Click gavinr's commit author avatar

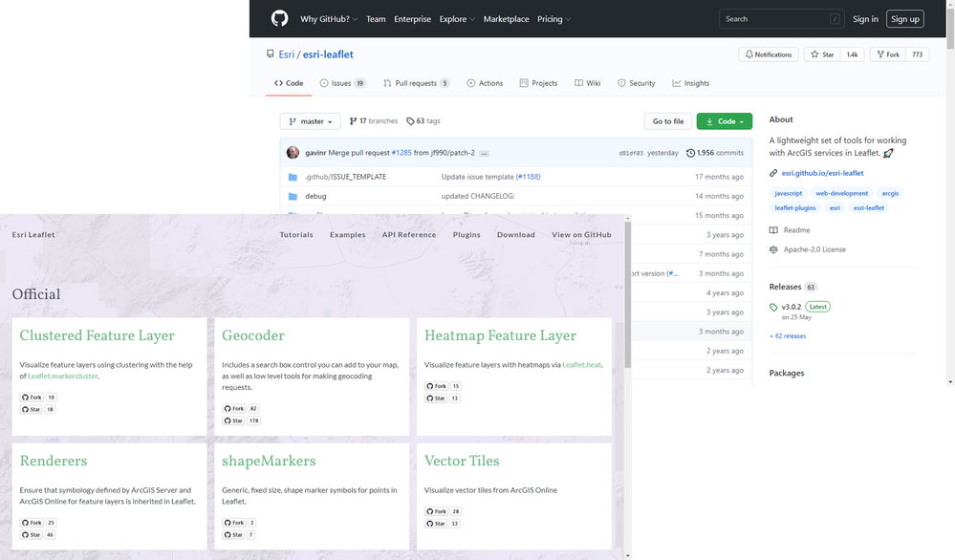(x=293, y=153)
